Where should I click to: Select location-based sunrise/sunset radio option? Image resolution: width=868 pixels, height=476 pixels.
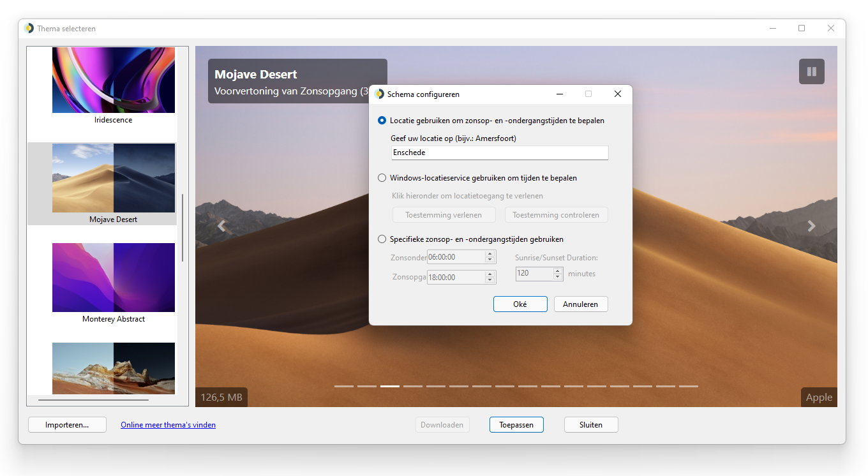[x=382, y=120]
